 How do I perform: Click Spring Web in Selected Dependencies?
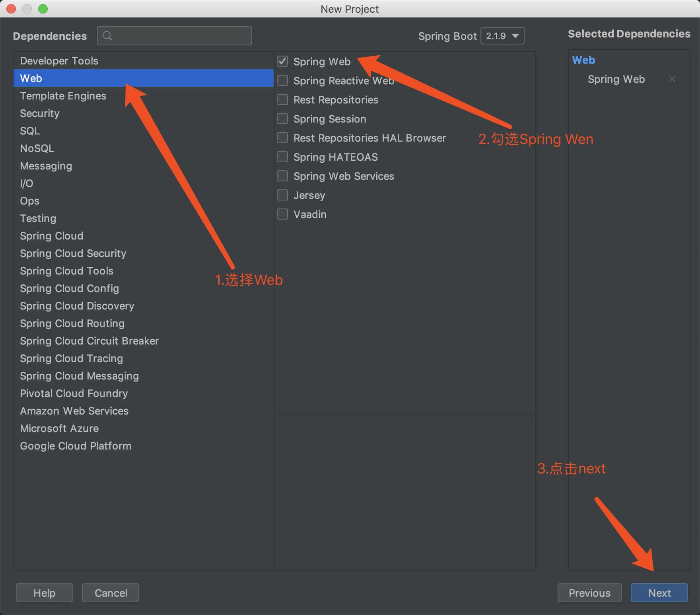(616, 79)
